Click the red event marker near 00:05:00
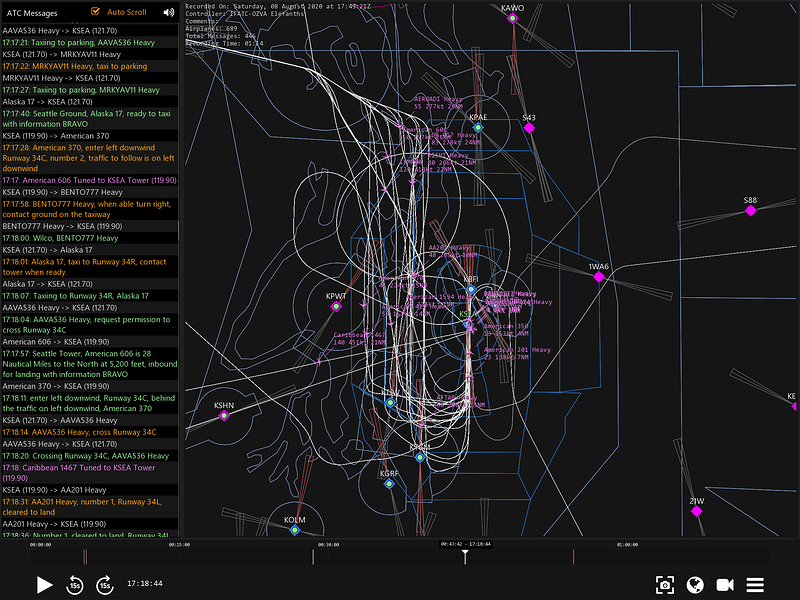The height and width of the screenshot is (600, 800). [85, 557]
